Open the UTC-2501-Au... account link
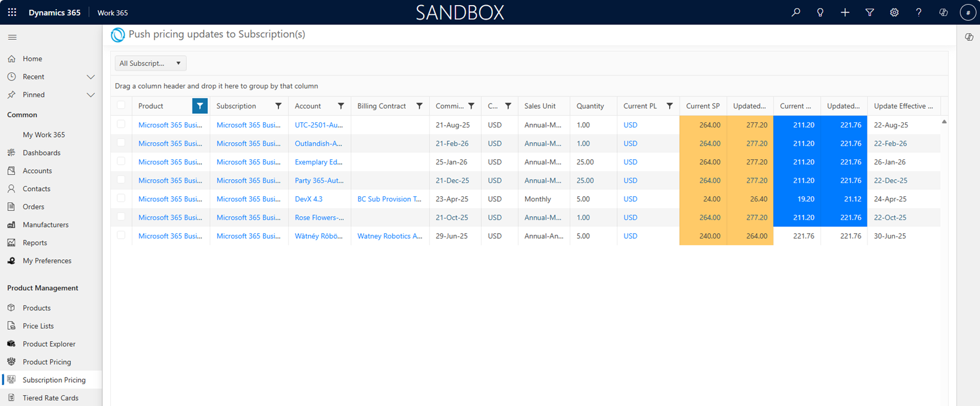The image size is (980, 406). click(319, 125)
